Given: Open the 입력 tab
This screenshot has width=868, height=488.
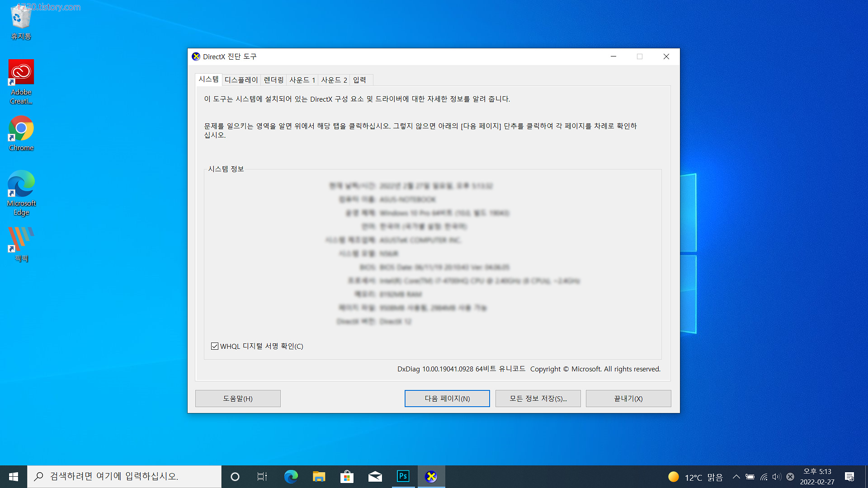Looking at the screenshot, I should [x=359, y=80].
